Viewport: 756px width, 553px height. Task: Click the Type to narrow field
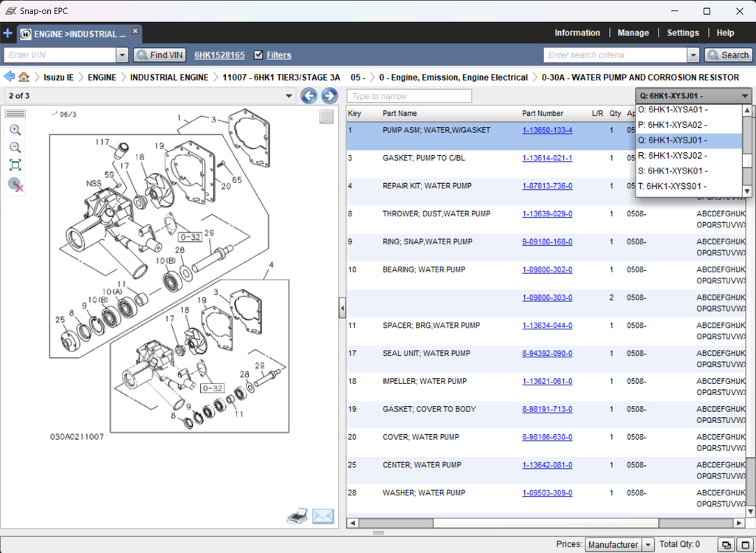tap(409, 96)
